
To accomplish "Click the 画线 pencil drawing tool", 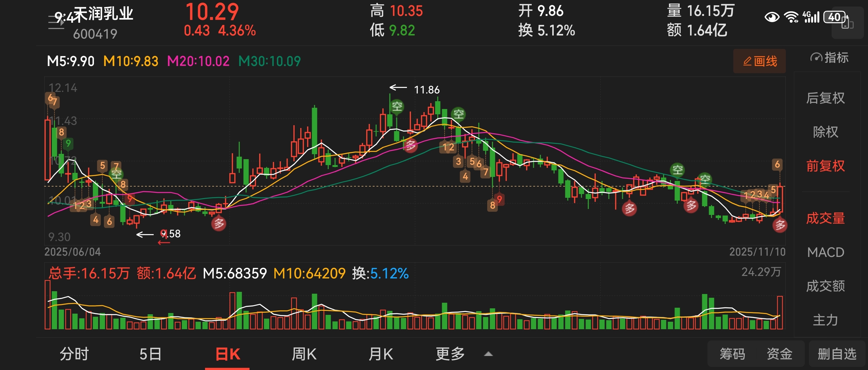I will (x=759, y=61).
